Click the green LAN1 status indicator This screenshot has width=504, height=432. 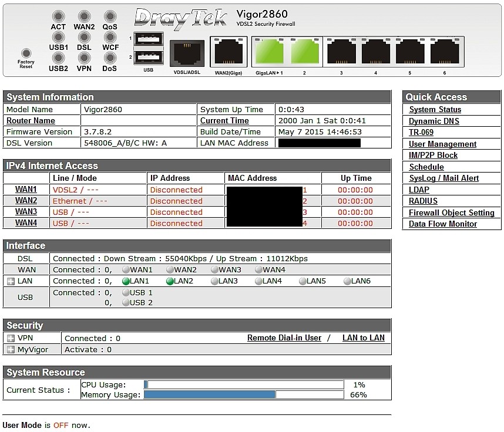point(125,281)
